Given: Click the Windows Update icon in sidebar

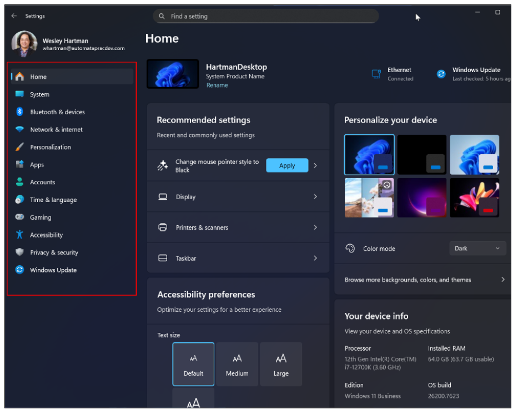Looking at the screenshot, I should (19, 270).
